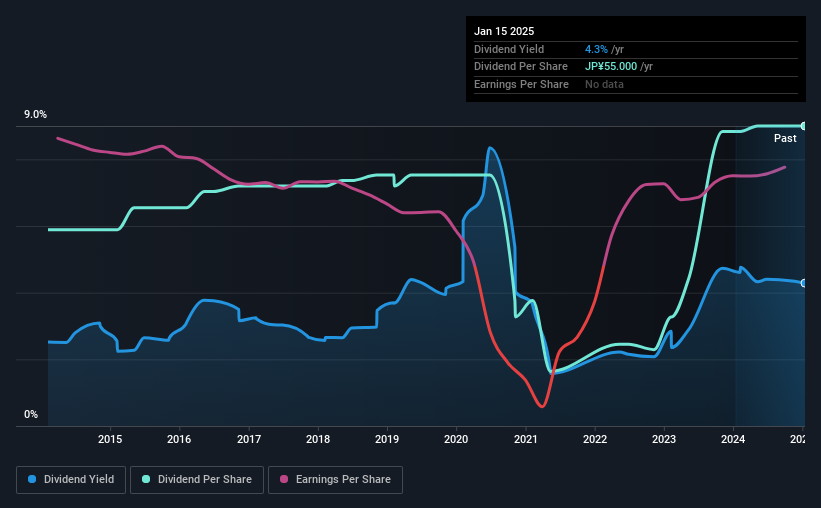
Task: Select the 2024 x-axis label
Action: click(733, 439)
